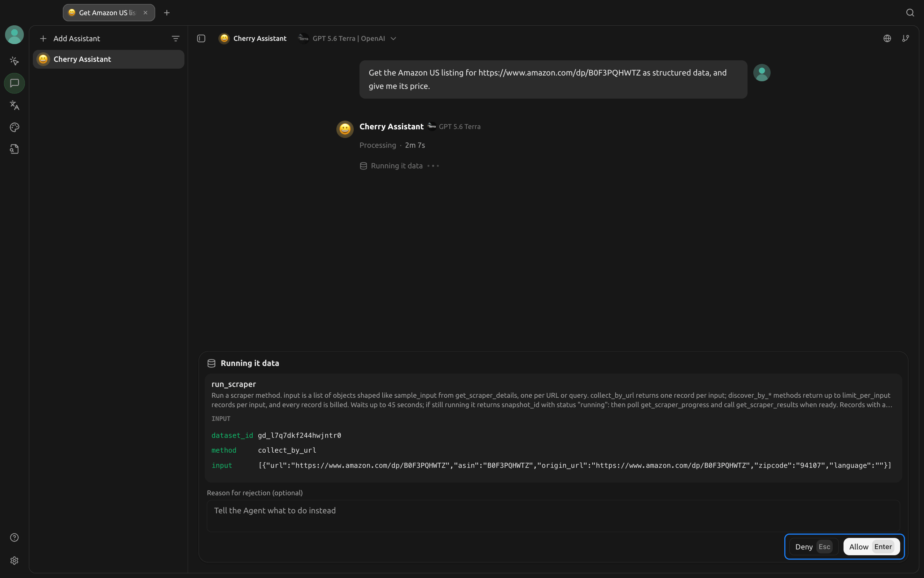Open the paint palette icon in sidebar
The image size is (924, 578).
tap(14, 127)
